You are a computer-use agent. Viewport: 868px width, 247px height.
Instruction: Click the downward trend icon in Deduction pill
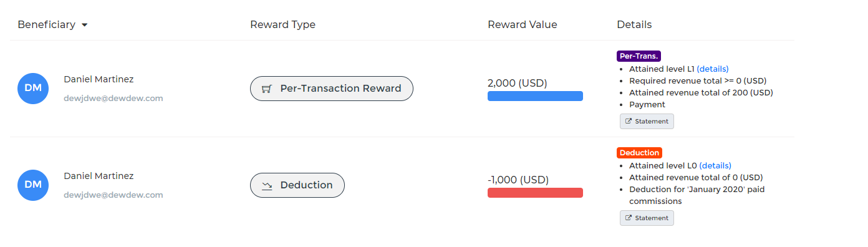tap(266, 185)
